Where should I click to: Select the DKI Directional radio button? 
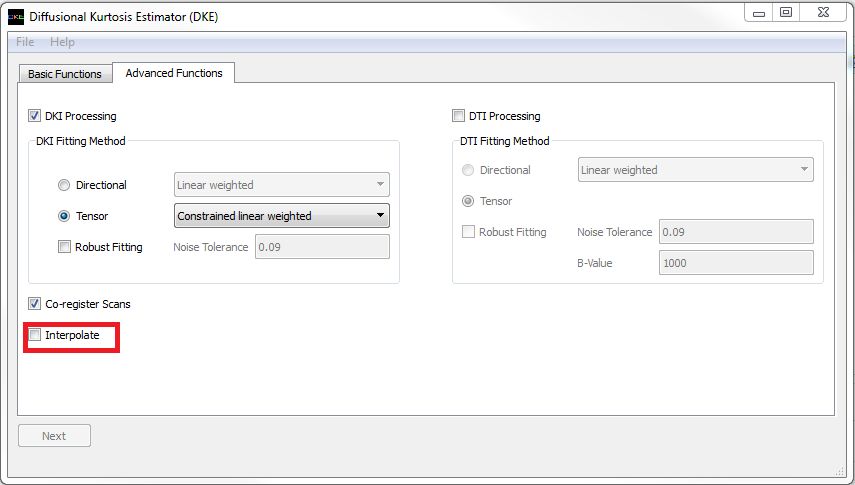pyautogui.click(x=65, y=185)
